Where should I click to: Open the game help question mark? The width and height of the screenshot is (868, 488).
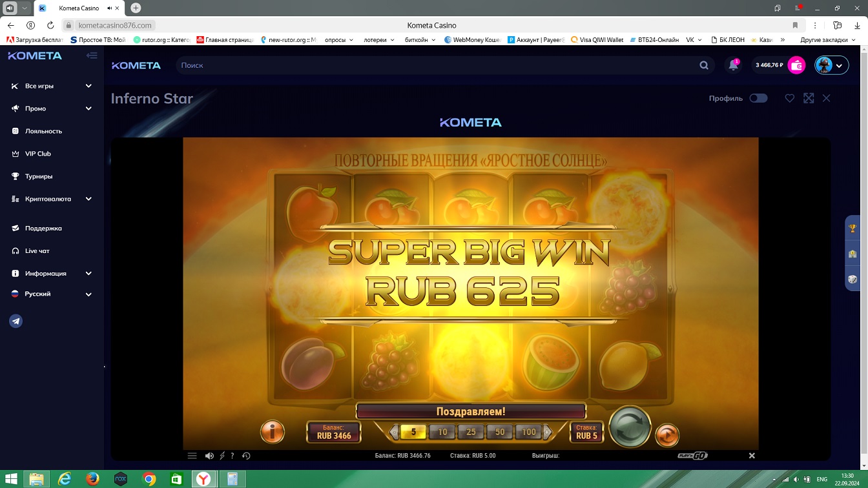tap(232, 456)
